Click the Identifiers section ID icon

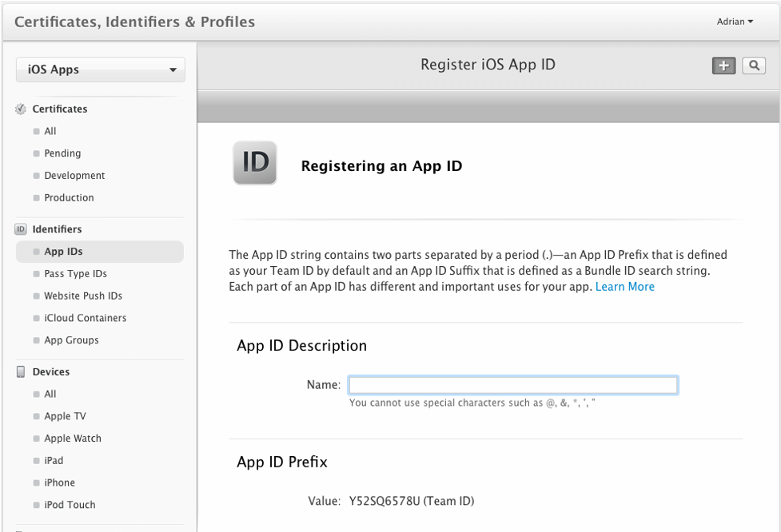(21, 229)
